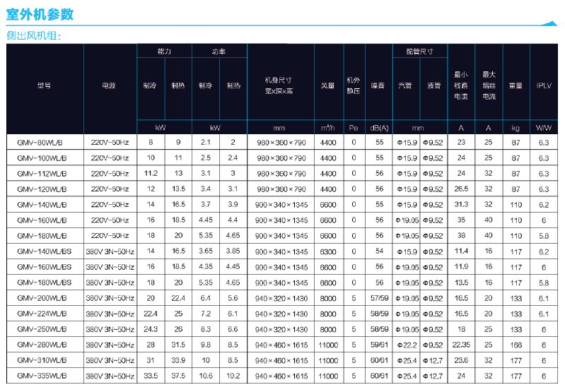This screenshot has height=392, width=565.
Task: Click the kg unit cell
Action: 516,128
